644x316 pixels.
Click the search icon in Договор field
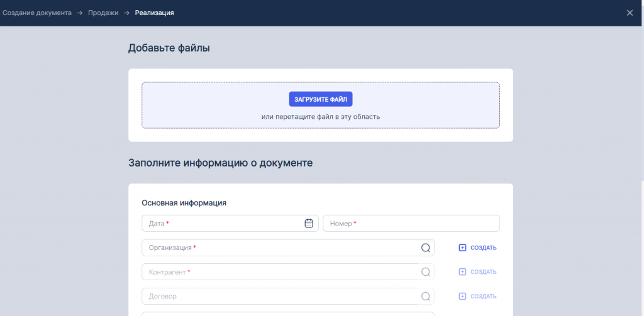pyautogui.click(x=426, y=296)
